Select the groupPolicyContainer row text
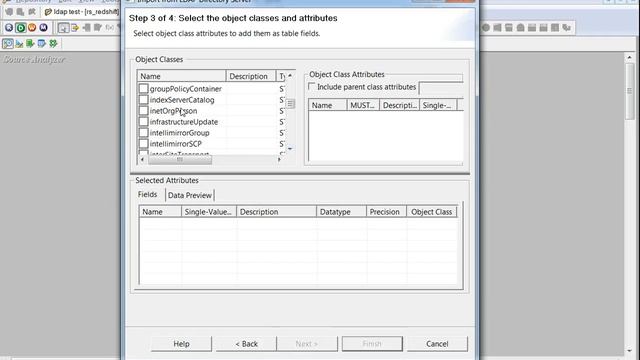This screenshot has height=360, width=640. [186, 89]
